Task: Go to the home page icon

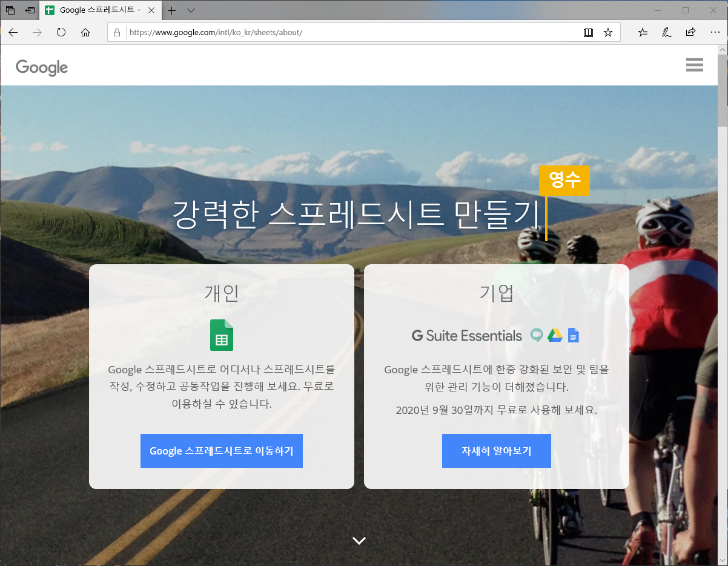Action: (x=85, y=32)
